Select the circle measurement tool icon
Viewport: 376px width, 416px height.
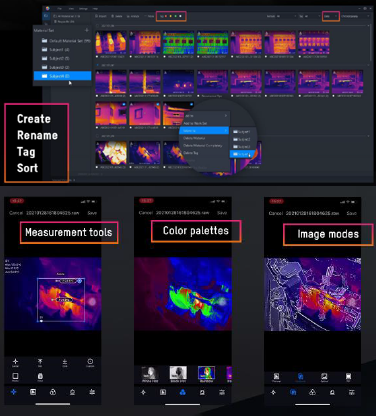[x=90, y=362]
